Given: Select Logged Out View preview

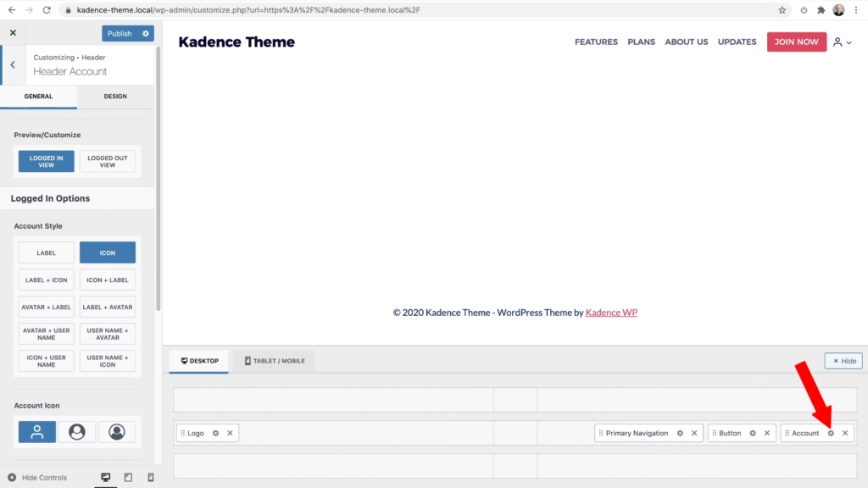Looking at the screenshot, I should pyautogui.click(x=108, y=162).
